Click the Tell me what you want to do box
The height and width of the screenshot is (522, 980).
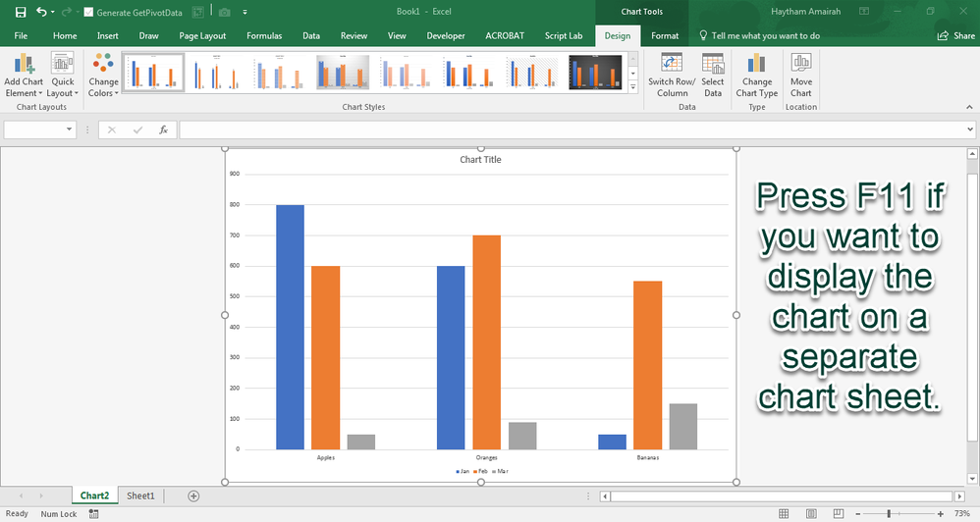[765, 35]
